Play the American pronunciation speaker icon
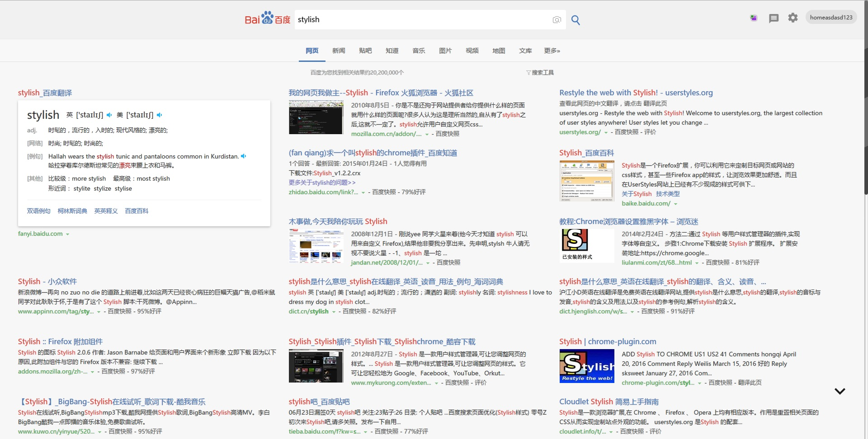The height and width of the screenshot is (439, 868). 159,115
